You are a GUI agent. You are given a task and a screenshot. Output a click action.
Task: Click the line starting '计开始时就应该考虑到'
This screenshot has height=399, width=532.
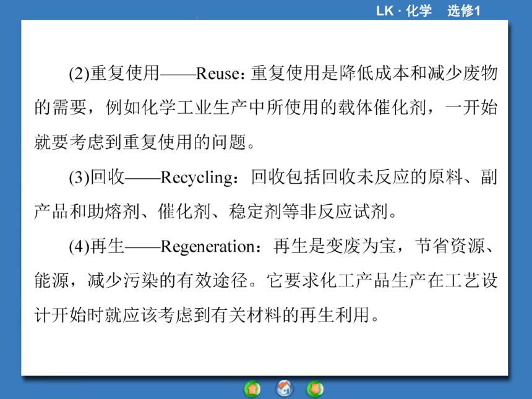[207, 315]
